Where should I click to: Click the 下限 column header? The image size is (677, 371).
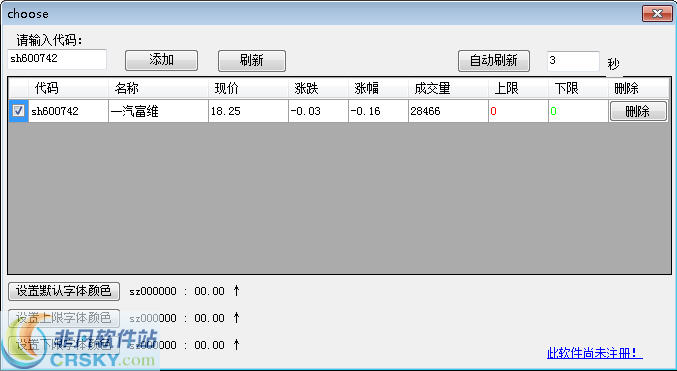pyautogui.click(x=578, y=89)
